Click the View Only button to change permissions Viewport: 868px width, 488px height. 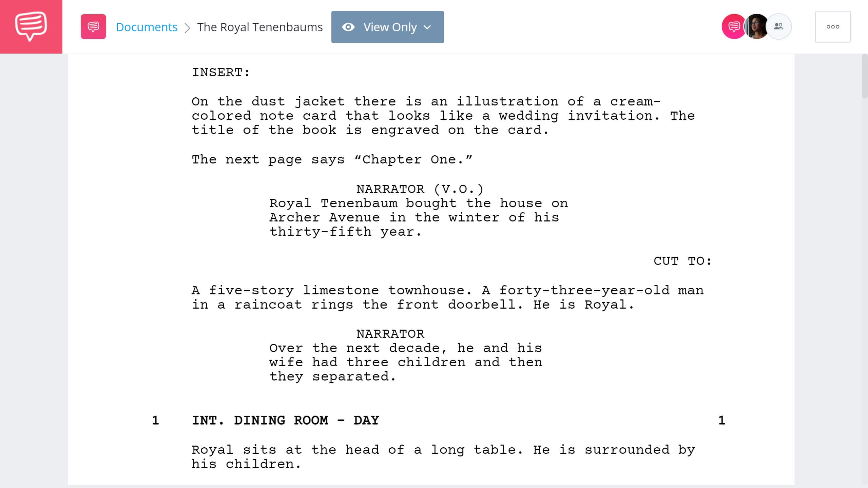pos(387,27)
